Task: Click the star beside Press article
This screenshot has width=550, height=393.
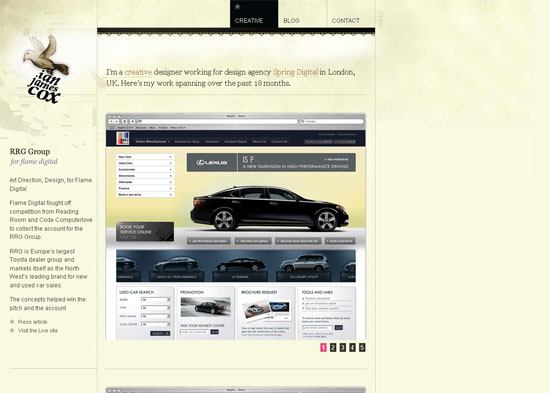Action: click(12, 321)
